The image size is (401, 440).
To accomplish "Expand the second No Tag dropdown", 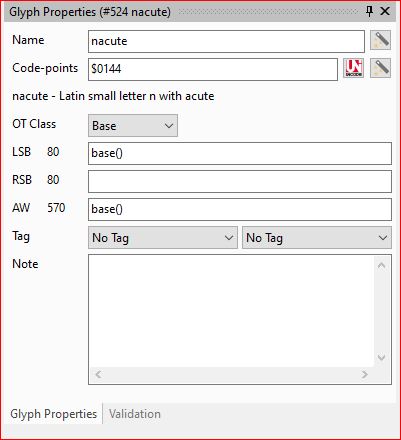I will point(317,238).
